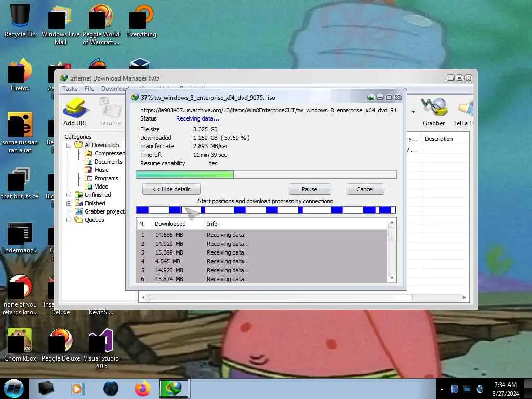The image size is (532, 399).
Task: Click the N. column header
Action: pyautogui.click(x=143, y=224)
